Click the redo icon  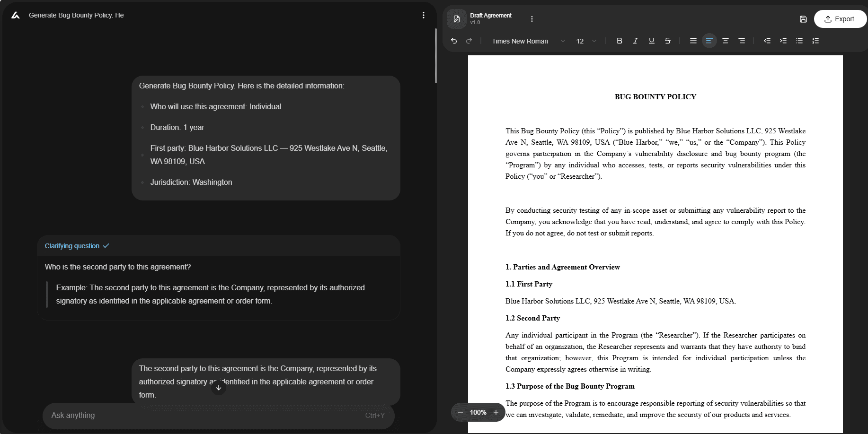click(x=469, y=41)
